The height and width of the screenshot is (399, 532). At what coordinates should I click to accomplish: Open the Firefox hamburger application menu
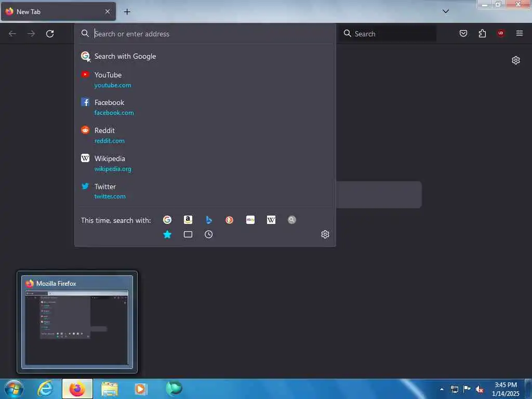(x=520, y=33)
